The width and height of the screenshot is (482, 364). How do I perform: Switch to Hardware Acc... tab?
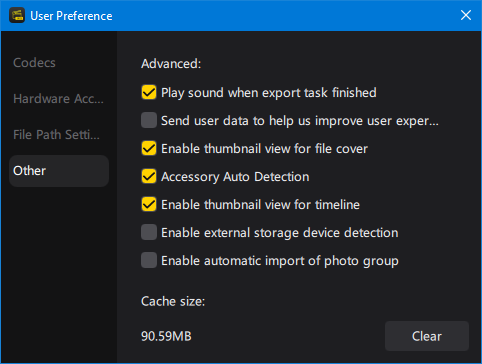(x=58, y=99)
